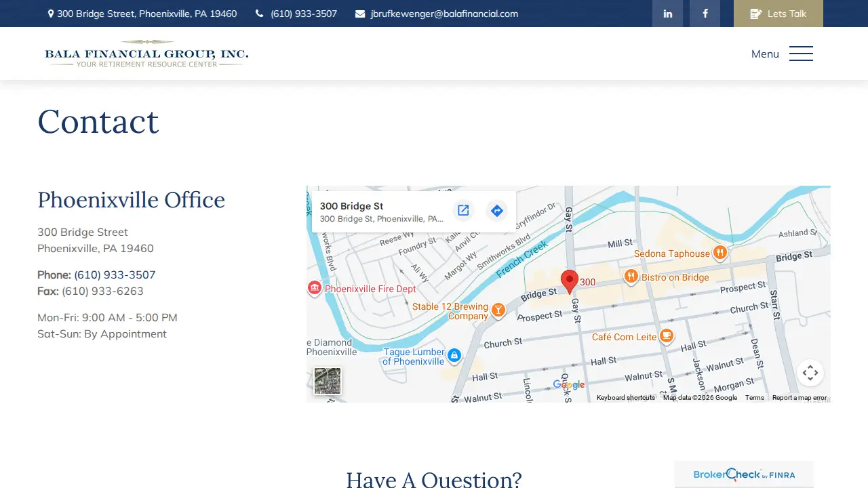Click the Have A Question? heading
Viewport: 868px width, 488px height.
[x=434, y=480]
